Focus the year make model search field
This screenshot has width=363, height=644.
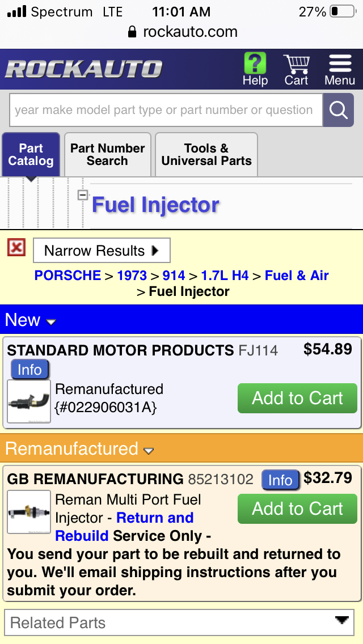164,110
